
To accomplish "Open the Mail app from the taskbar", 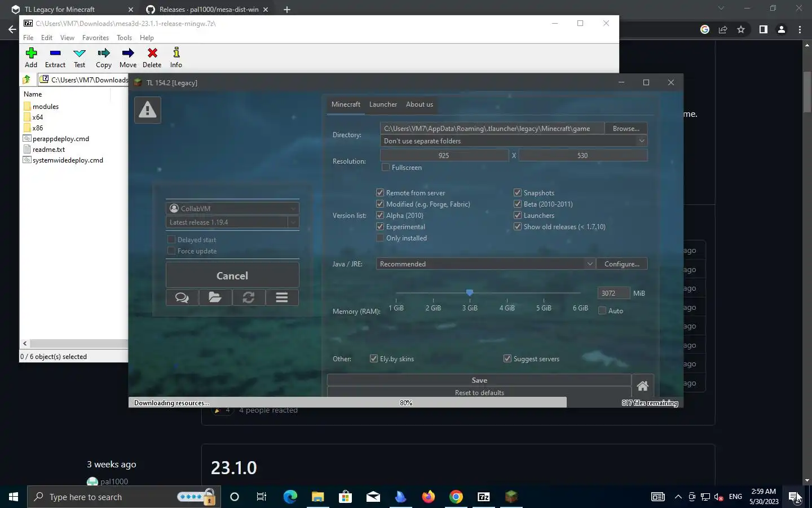I will point(373,497).
